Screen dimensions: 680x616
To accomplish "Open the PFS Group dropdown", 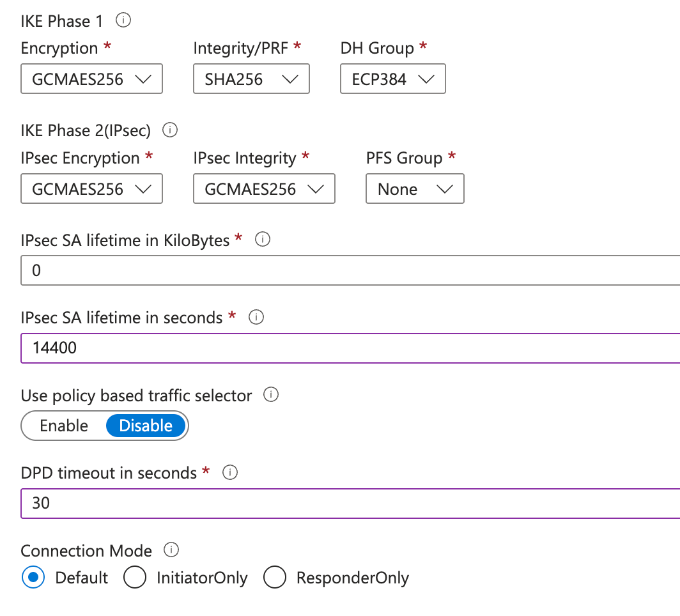I will pos(415,189).
